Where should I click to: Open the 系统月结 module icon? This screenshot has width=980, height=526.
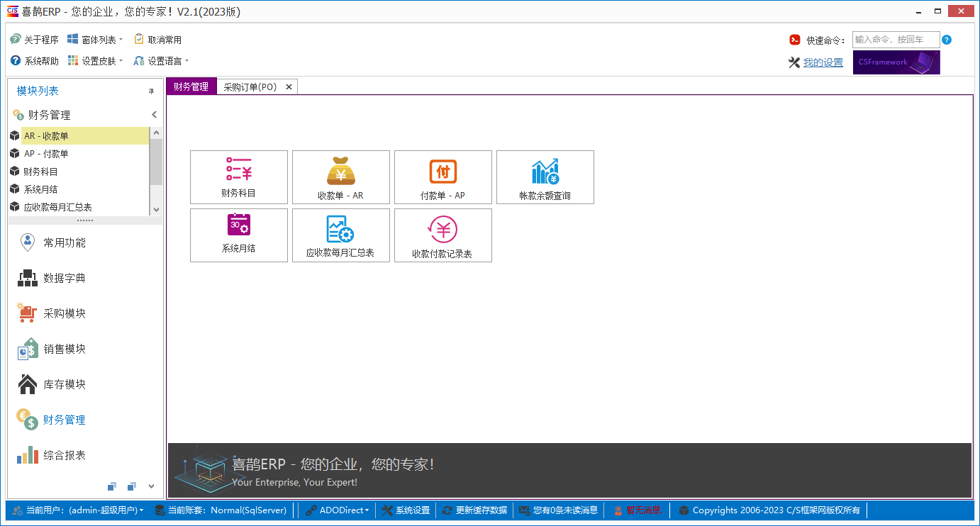[239, 235]
